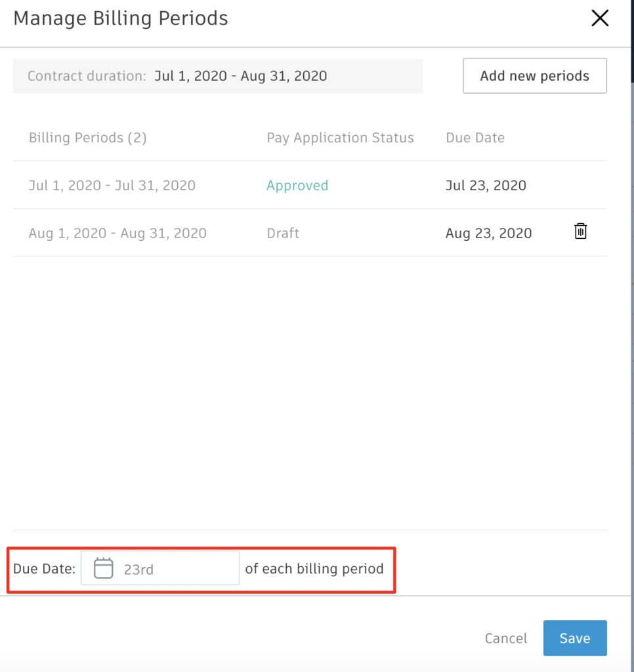
Task: Close the Manage Billing Periods dialog
Action: [600, 18]
